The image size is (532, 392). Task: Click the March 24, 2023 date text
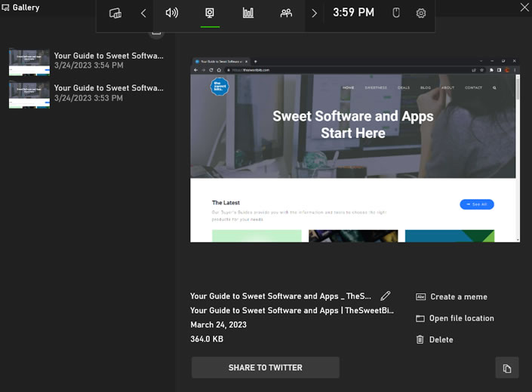click(x=219, y=325)
